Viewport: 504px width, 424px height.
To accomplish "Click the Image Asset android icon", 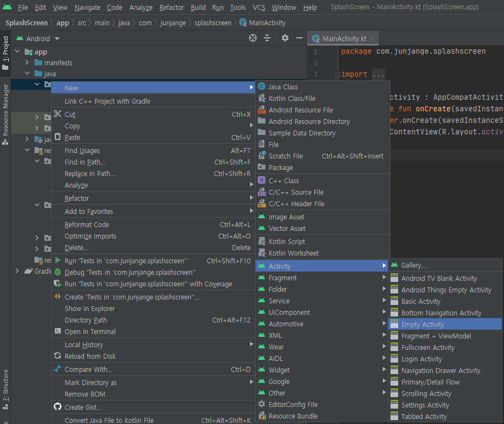I will [262, 217].
